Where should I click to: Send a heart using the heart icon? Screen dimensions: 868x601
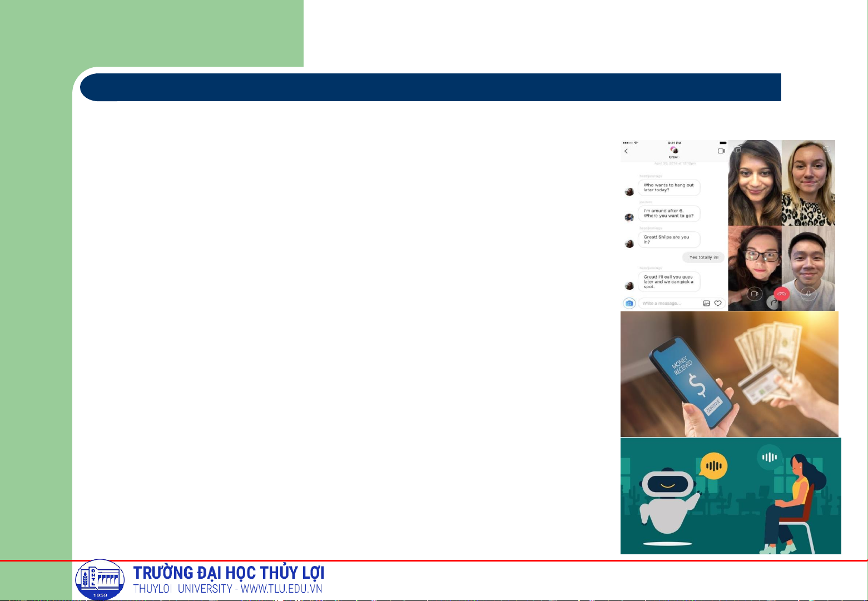pos(718,304)
